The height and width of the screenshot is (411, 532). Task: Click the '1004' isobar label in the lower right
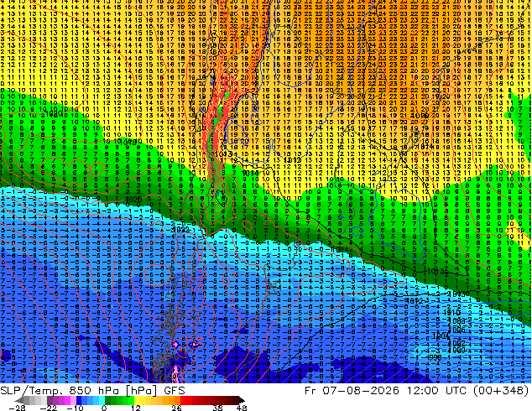[x=441, y=336]
